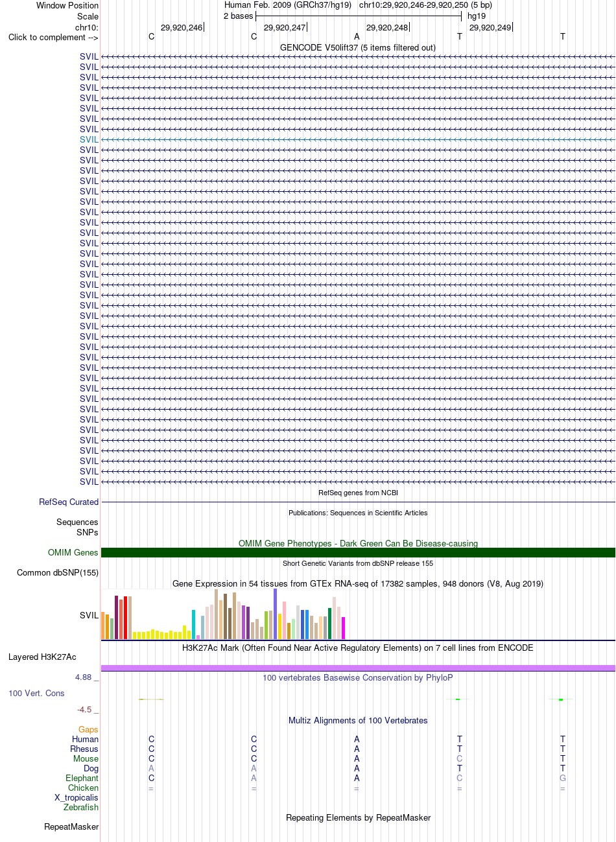Viewport: 616px width, 842px height.
Task: Select the Elephant species label
Action: (82, 778)
